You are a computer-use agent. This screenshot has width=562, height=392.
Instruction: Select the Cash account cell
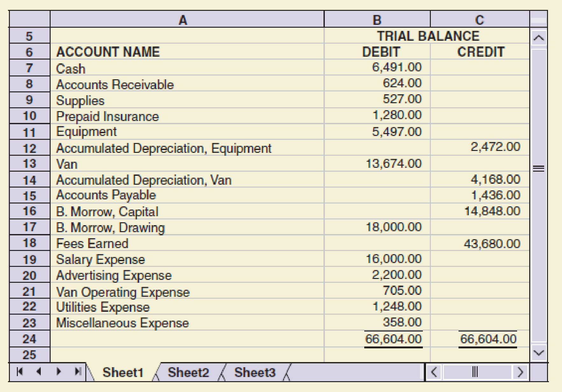(187, 68)
